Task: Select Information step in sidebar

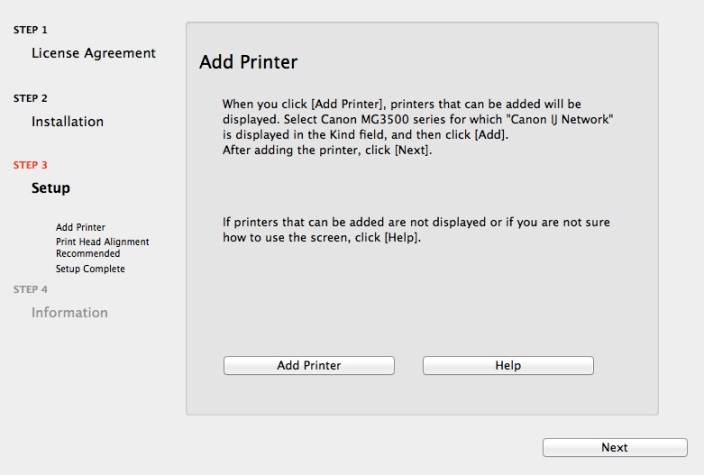Action: [x=69, y=313]
